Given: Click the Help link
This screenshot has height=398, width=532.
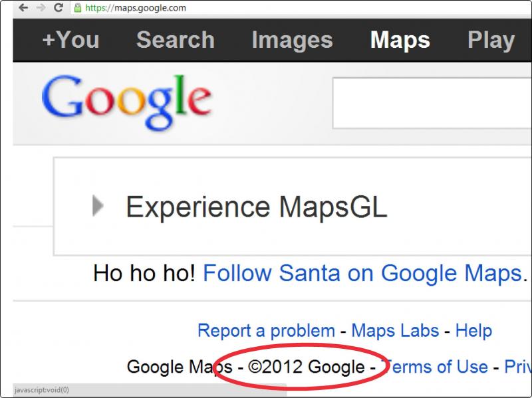Looking at the screenshot, I should click(x=473, y=330).
